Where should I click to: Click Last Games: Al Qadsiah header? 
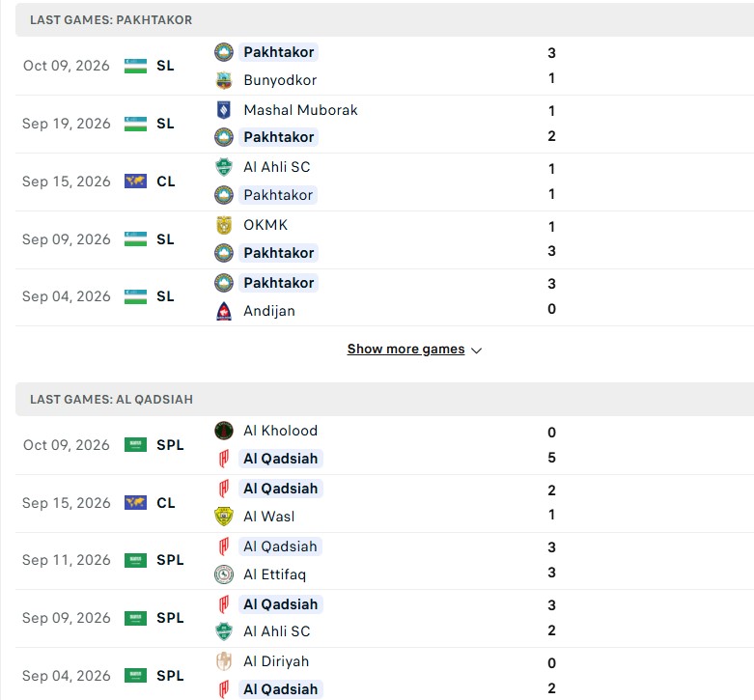tap(112, 400)
